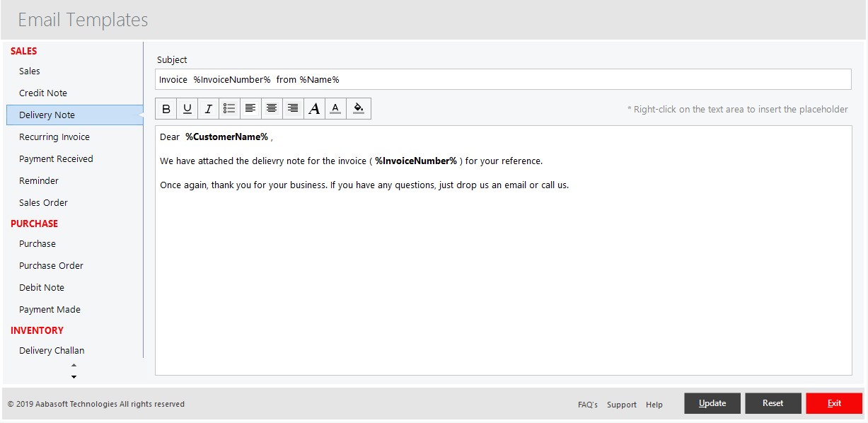Change the font color
The image size is (868, 423).
pyautogui.click(x=335, y=108)
